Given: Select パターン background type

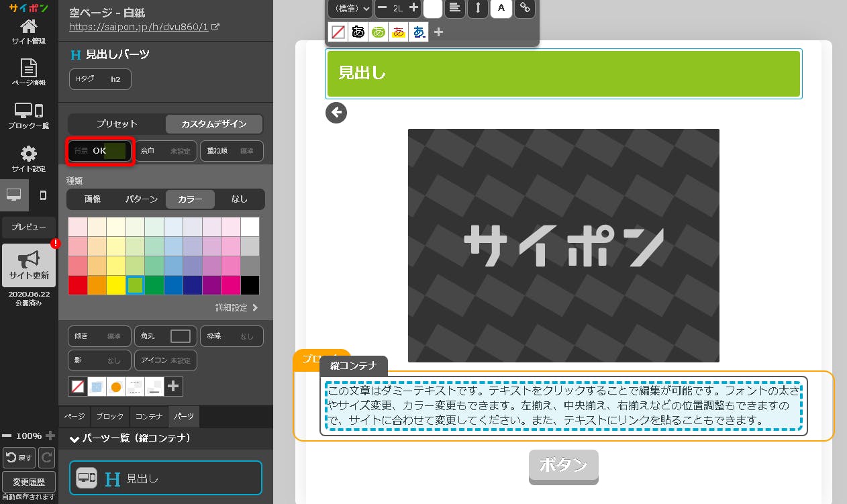Looking at the screenshot, I should [x=141, y=199].
